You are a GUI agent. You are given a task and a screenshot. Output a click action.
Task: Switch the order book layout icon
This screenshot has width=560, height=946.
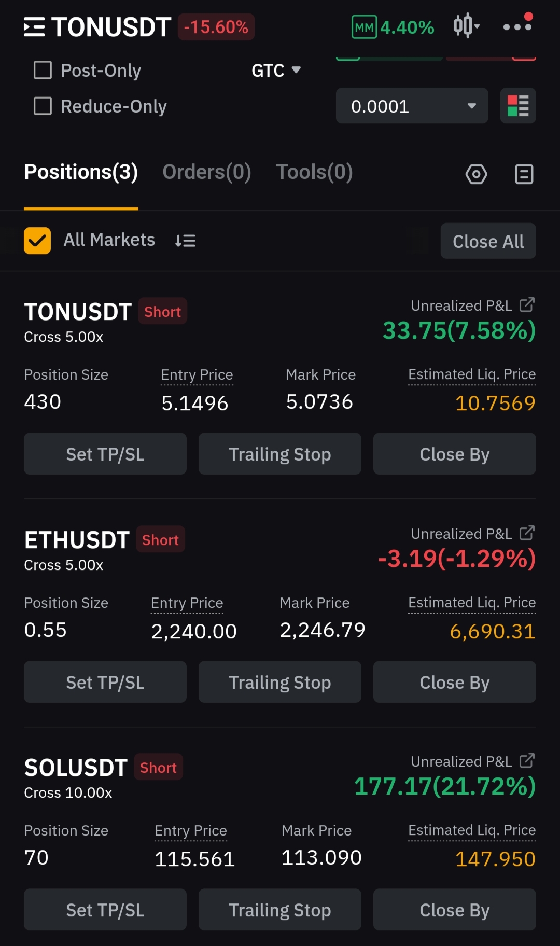518,106
